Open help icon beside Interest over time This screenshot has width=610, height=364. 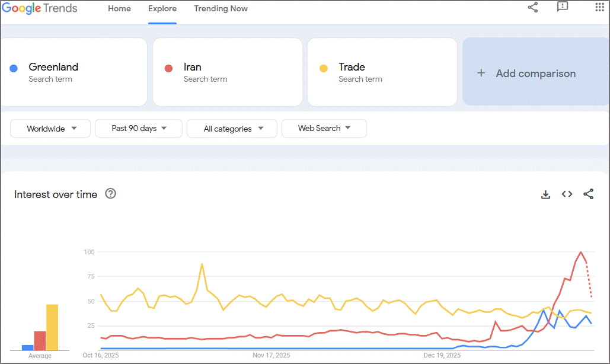pos(110,194)
